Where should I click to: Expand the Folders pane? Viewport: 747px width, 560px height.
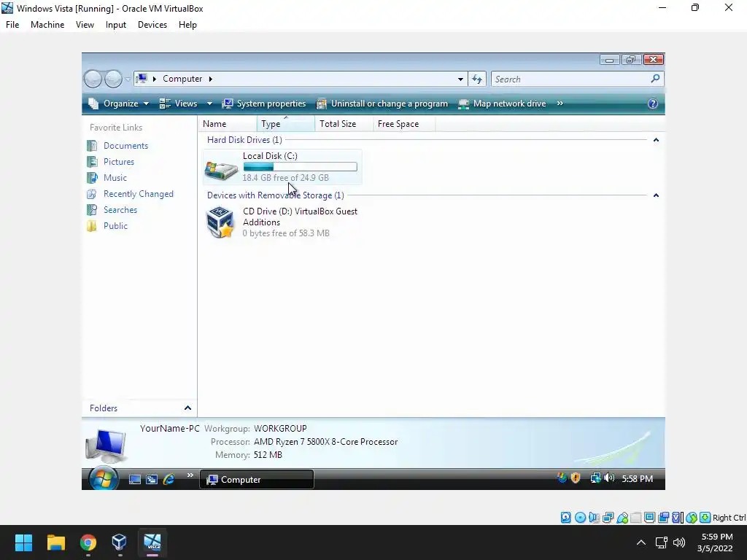pos(187,408)
